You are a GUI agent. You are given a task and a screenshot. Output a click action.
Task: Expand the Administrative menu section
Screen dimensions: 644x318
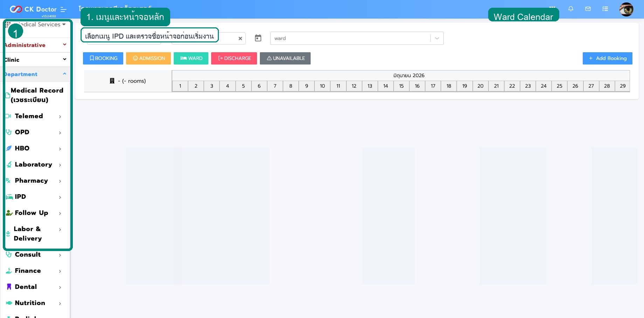coord(35,45)
